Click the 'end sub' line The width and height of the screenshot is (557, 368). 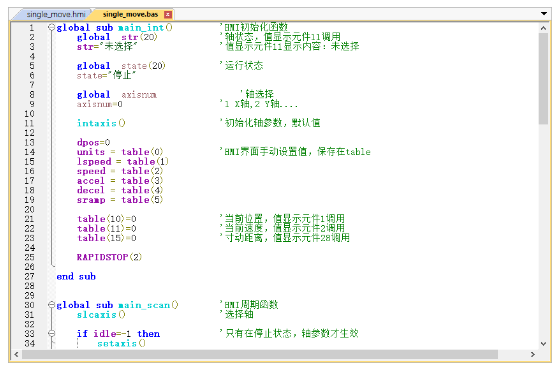click(x=76, y=276)
